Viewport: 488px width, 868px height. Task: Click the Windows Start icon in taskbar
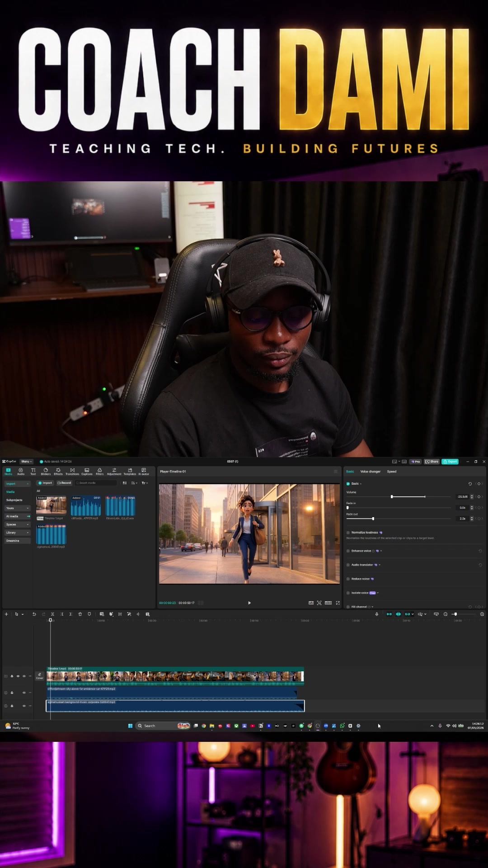point(130,726)
